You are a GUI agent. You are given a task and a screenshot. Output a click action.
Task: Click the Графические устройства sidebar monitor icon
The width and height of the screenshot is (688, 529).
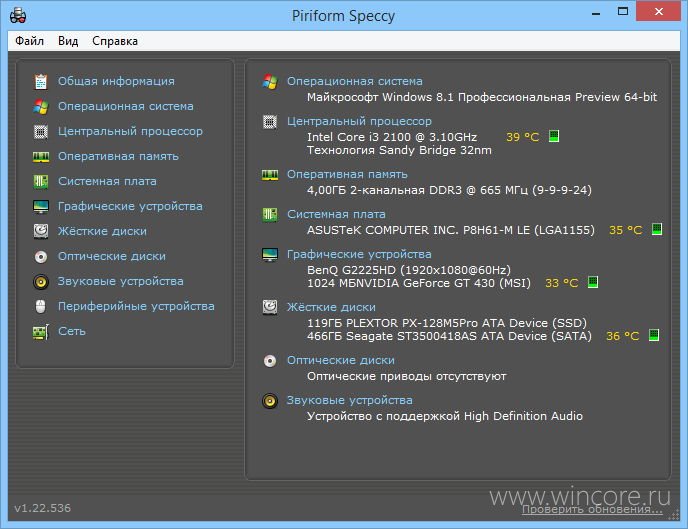[41, 207]
